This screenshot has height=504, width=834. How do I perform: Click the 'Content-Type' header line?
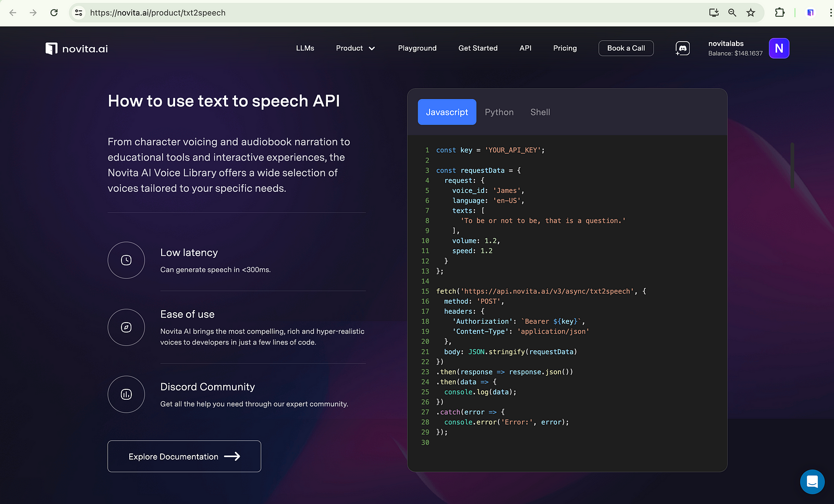pyautogui.click(x=521, y=331)
